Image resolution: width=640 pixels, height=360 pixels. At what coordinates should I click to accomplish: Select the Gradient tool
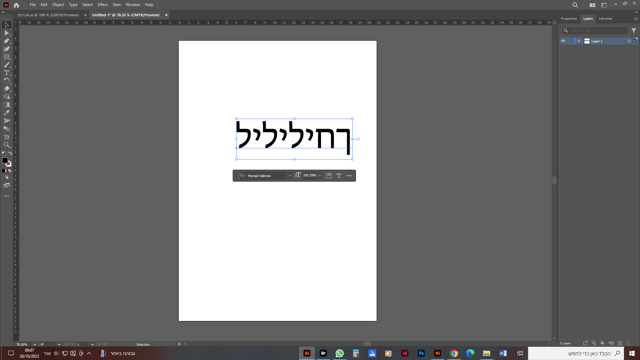(x=7, y=104)
